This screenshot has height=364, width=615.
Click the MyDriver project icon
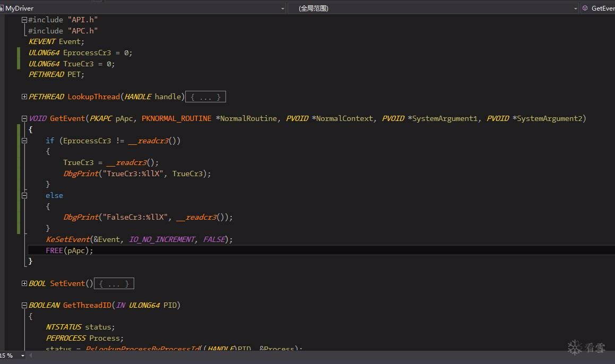(x=2, y=8)
